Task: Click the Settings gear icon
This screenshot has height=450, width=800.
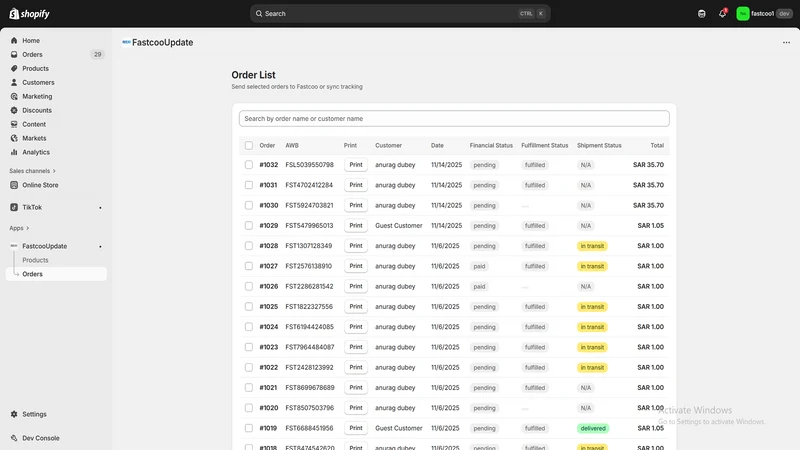Action: tap(14, 414)
